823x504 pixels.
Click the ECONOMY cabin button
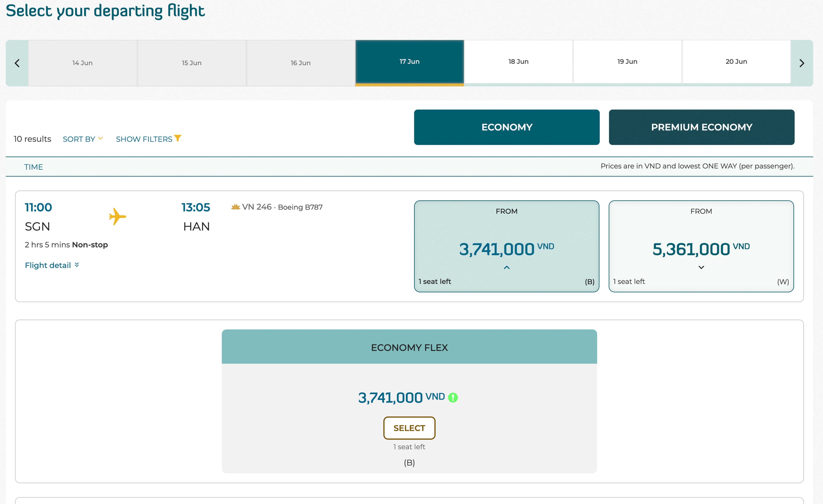click(506, 127)
